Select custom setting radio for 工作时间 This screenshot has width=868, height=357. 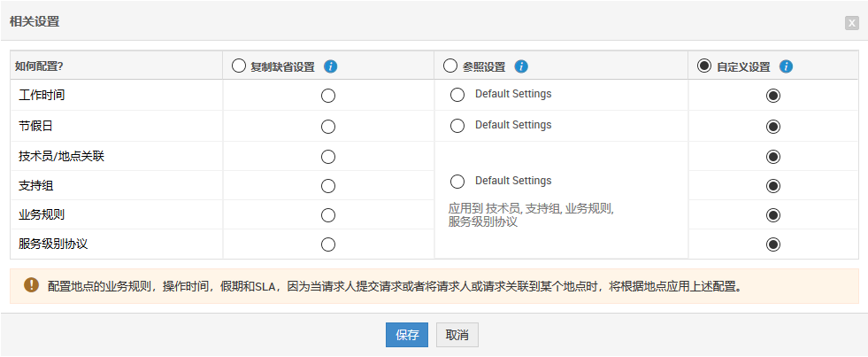click(x=773, y=96)
